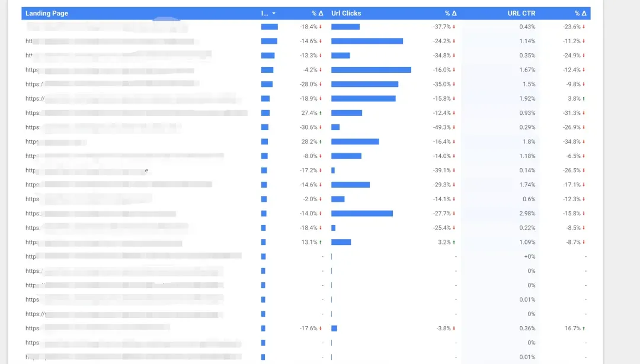Click red down arrow next to -49.3%

tap(454, 127)
